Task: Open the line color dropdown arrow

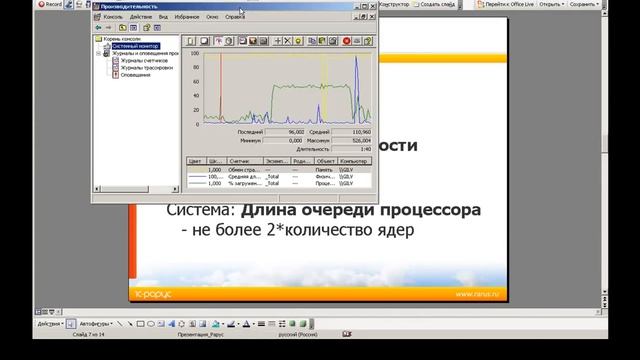Action: (238, 324)
